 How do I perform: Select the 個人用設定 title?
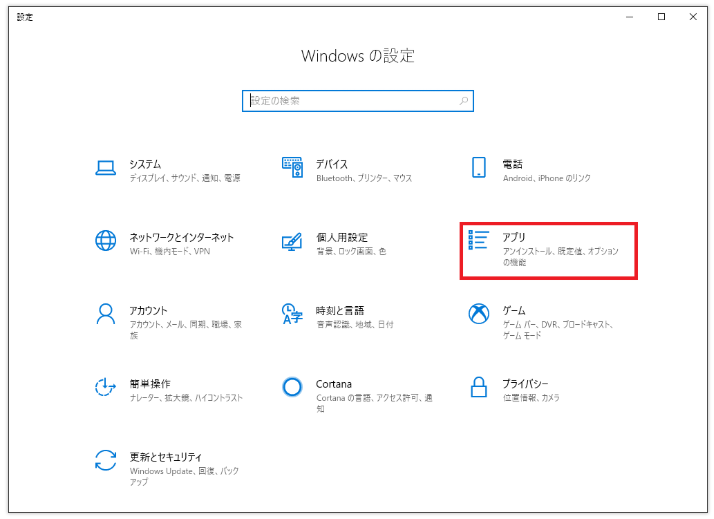(342, 237)
